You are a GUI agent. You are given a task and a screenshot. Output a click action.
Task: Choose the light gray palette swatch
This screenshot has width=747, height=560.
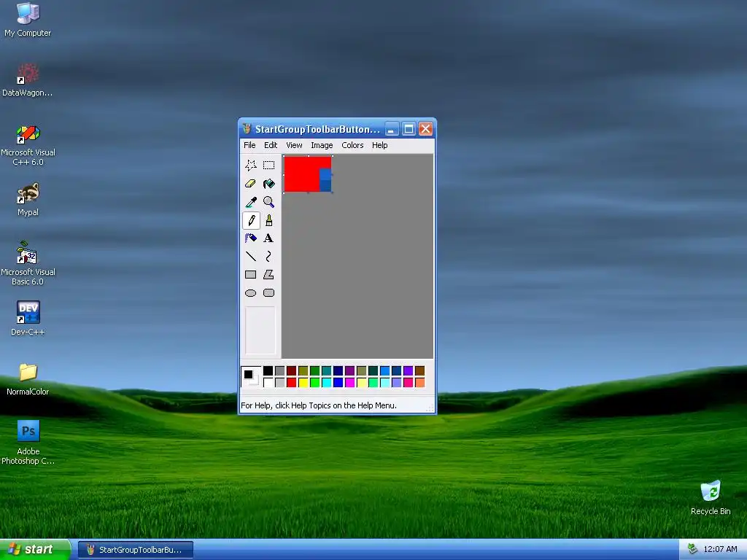click(279, 382)
